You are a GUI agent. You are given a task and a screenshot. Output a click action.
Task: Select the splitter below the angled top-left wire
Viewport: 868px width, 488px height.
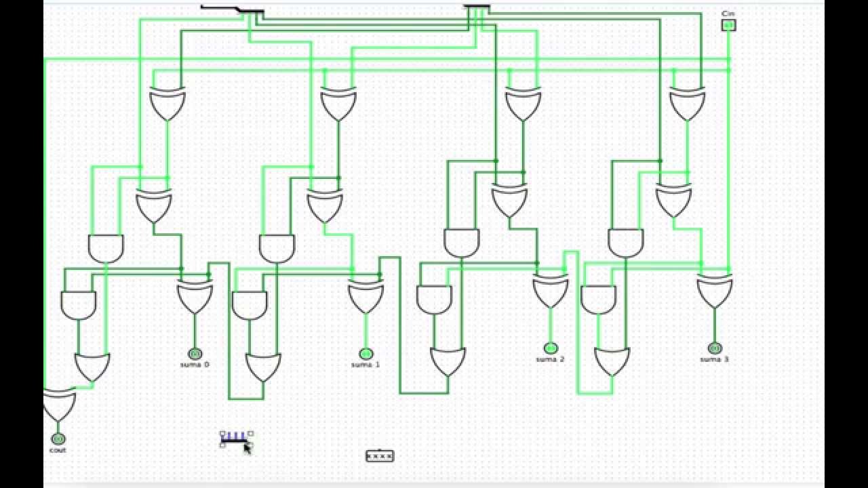251,12
